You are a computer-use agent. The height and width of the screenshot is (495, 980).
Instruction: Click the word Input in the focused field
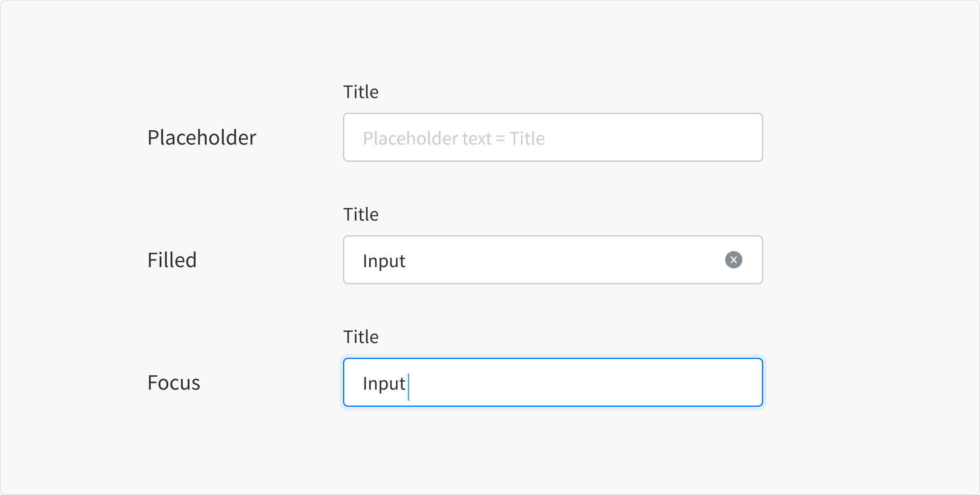[x=384, y=384]
